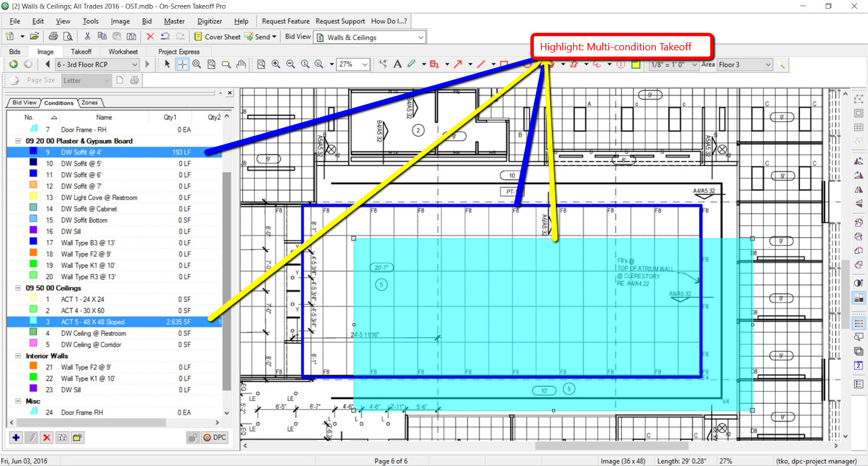Switch to the Takeoff tab

81,51
